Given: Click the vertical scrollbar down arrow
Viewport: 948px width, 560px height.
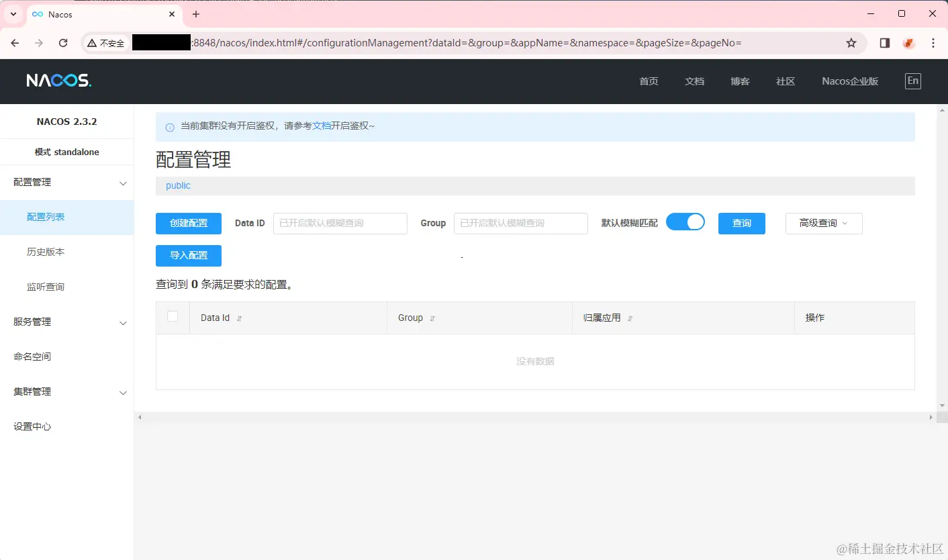Looking at the screenshot, I should (x=942, y=406).
